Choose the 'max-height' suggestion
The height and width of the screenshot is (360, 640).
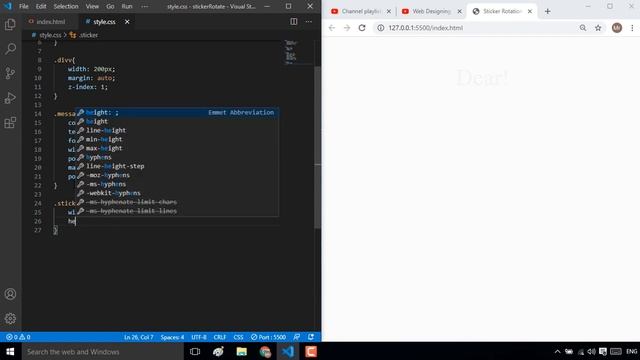(x=177, y=148)
